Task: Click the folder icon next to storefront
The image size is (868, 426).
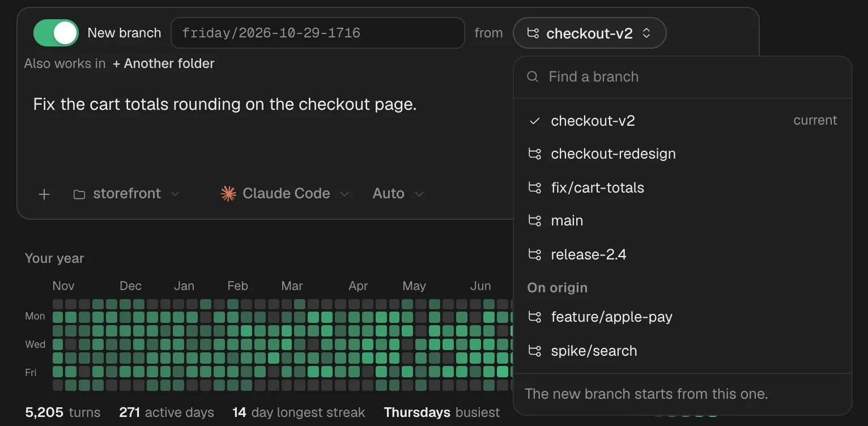Action: click(x=79, y=194)
